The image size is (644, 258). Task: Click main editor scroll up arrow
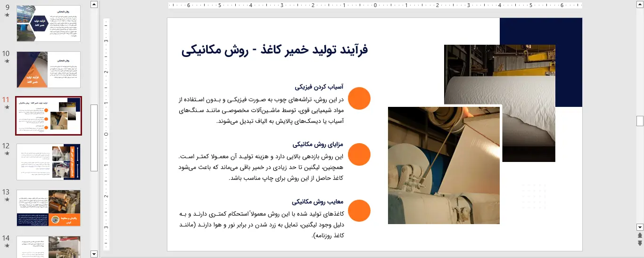[640, 4]
